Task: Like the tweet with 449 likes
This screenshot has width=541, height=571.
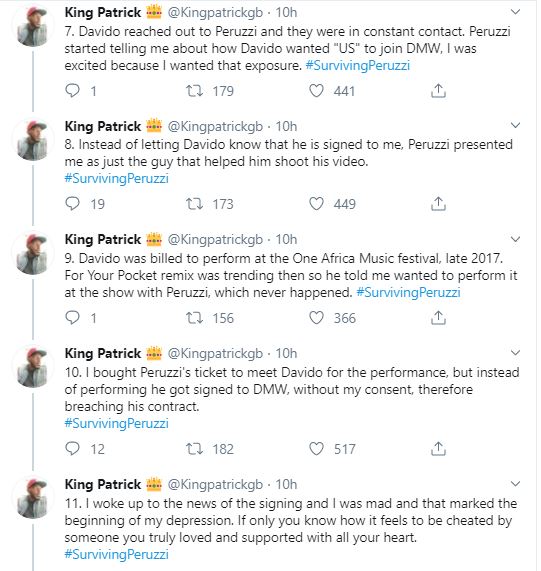Action: point(316,204)
